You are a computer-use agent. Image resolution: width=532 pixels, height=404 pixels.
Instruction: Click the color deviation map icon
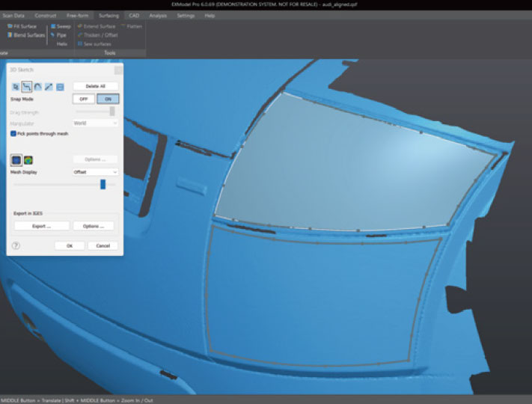[28, 160]
